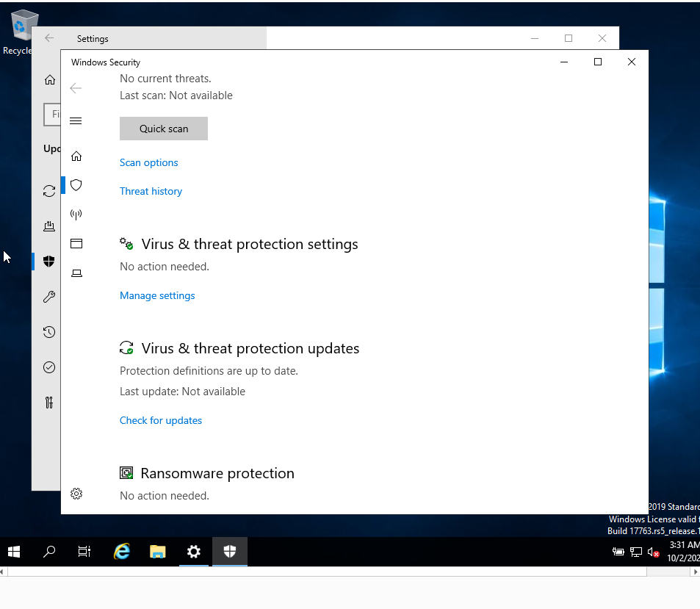Click the "Virus & threat protection settings" heading

tap(250, 244)
